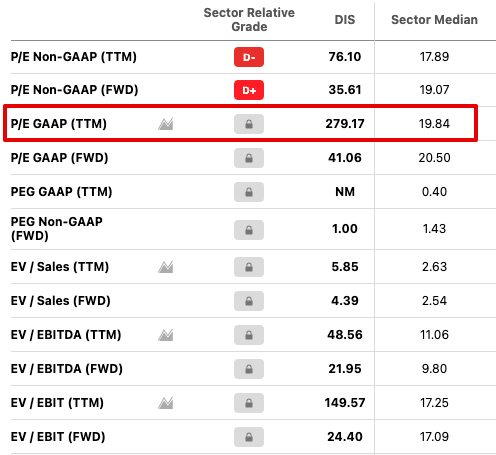Screen dimensions: 496x455
Task: Click locked grade for PEG GAAP (TTM)
Action: click(x=249, y=192)
